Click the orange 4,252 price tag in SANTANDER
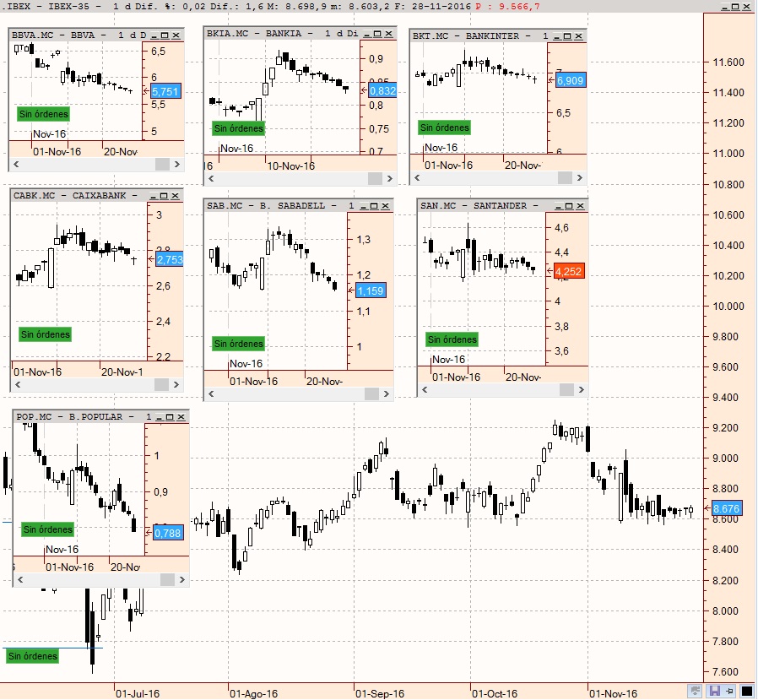This screenshot has height=700, width=758. pyautogui.click(x=569, y=271)
